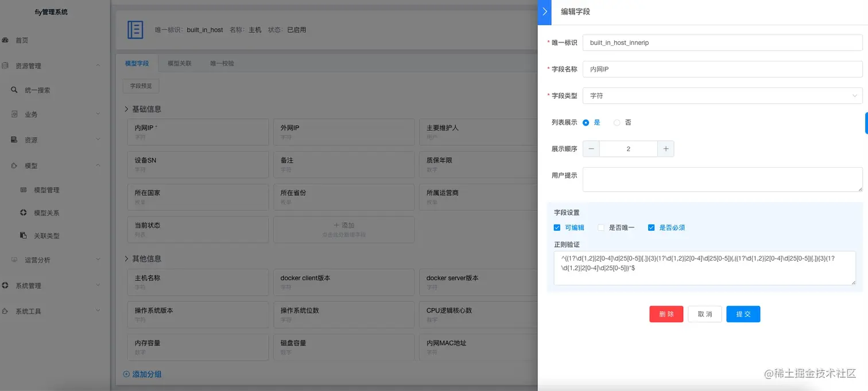Toggle the 是否唯一 checkbox
868x391 pixels.
[x=601, y=227]
